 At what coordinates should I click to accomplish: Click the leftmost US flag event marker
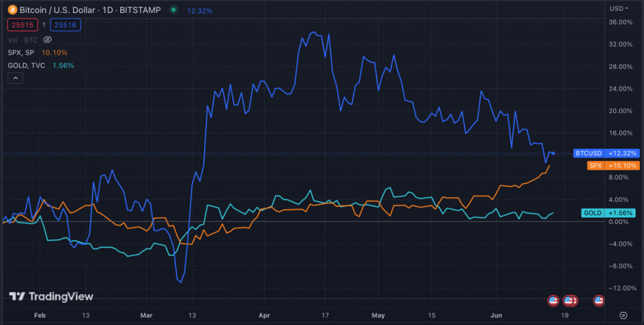click(552, 300)
